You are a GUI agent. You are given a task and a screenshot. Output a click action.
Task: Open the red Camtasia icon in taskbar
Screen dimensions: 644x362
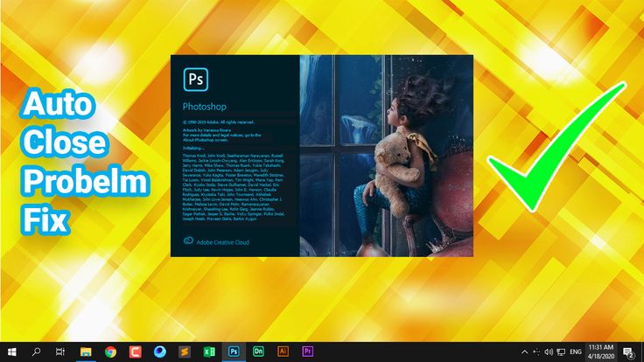click(x=135, y=352)
